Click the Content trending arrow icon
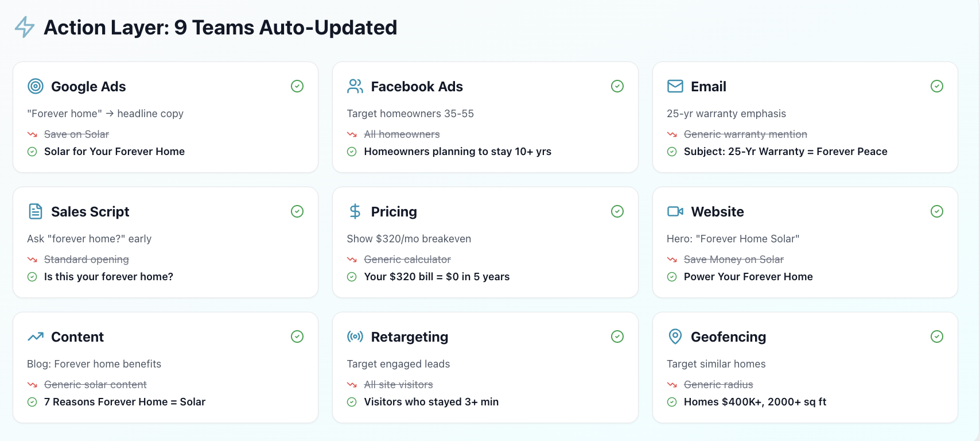The width and height of the screenshot is (980, 441). tap(36, 336)
